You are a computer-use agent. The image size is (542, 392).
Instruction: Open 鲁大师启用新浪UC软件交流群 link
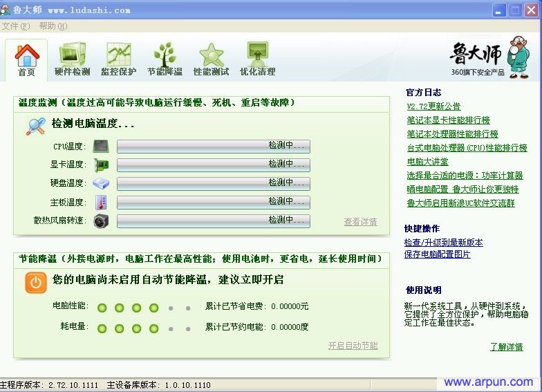click(x=460, y=203)
